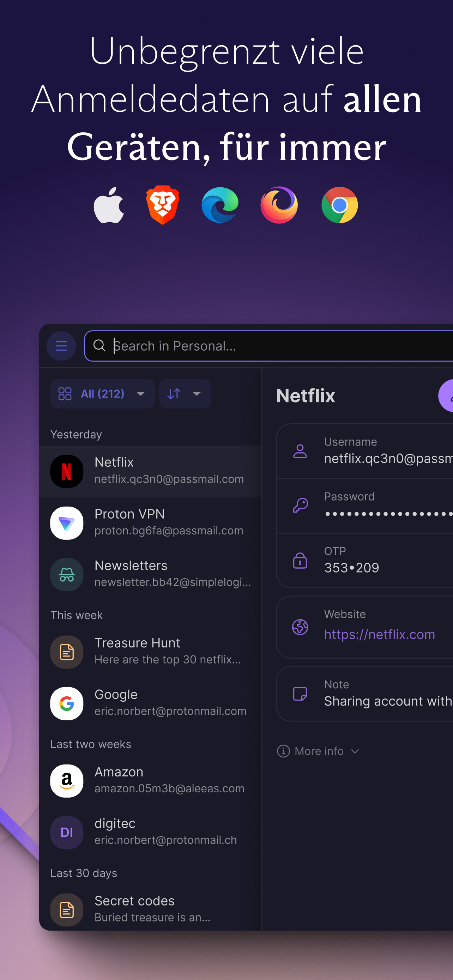Select the digitec login entry name

tap(115, 824)
